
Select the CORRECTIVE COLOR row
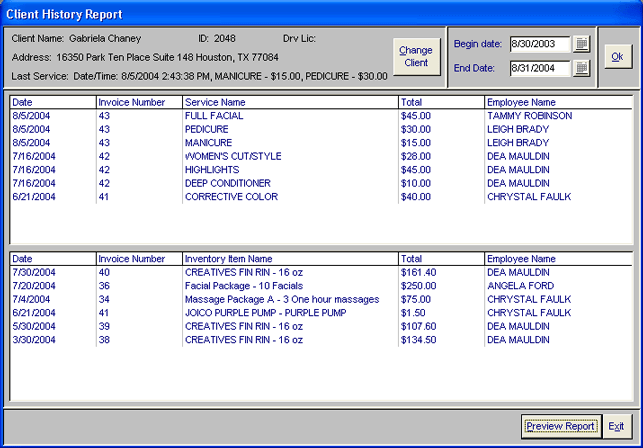(x=321, y=197)
